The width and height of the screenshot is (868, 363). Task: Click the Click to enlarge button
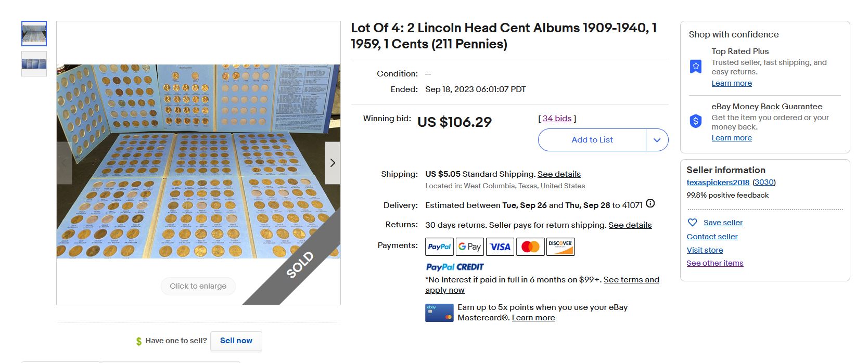tap(198, 286)
